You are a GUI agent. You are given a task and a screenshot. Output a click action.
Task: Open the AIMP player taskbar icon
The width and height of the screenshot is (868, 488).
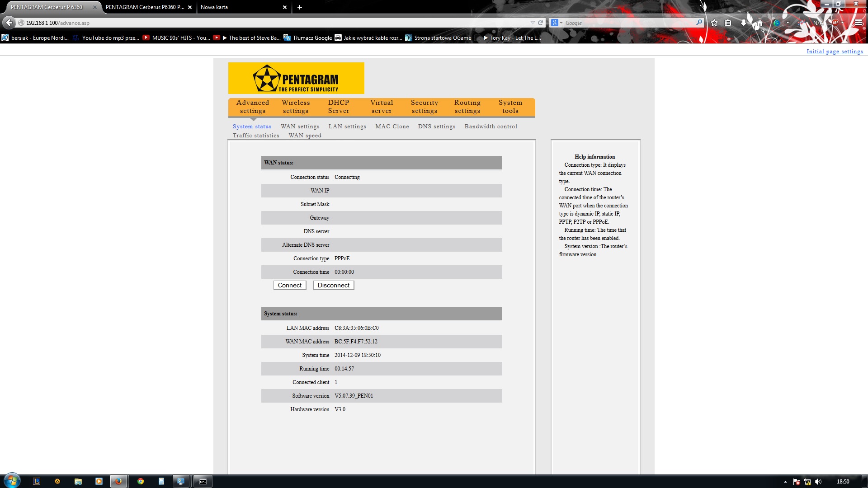tap(57, 481)
